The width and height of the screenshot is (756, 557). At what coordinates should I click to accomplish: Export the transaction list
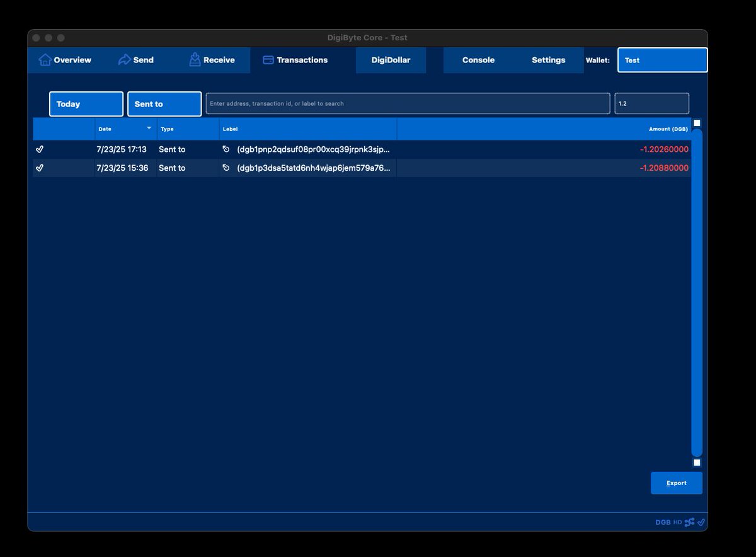tap(677, 483)
